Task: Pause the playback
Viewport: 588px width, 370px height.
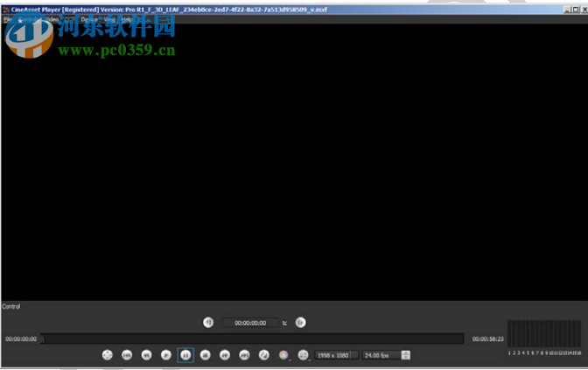Action: tap(185, 355)
